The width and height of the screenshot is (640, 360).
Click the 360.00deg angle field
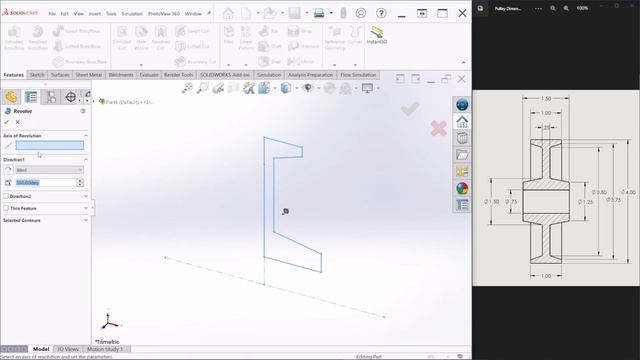pos(45,182)
